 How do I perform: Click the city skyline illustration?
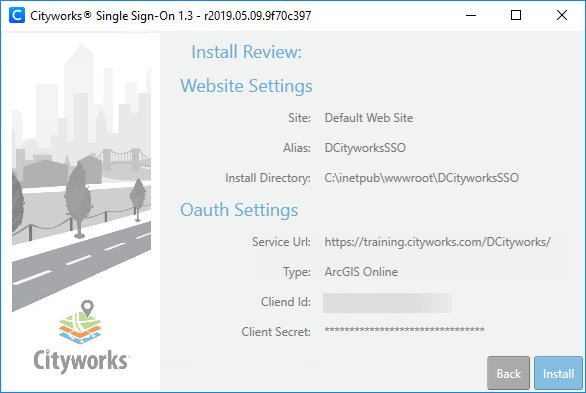81,176
